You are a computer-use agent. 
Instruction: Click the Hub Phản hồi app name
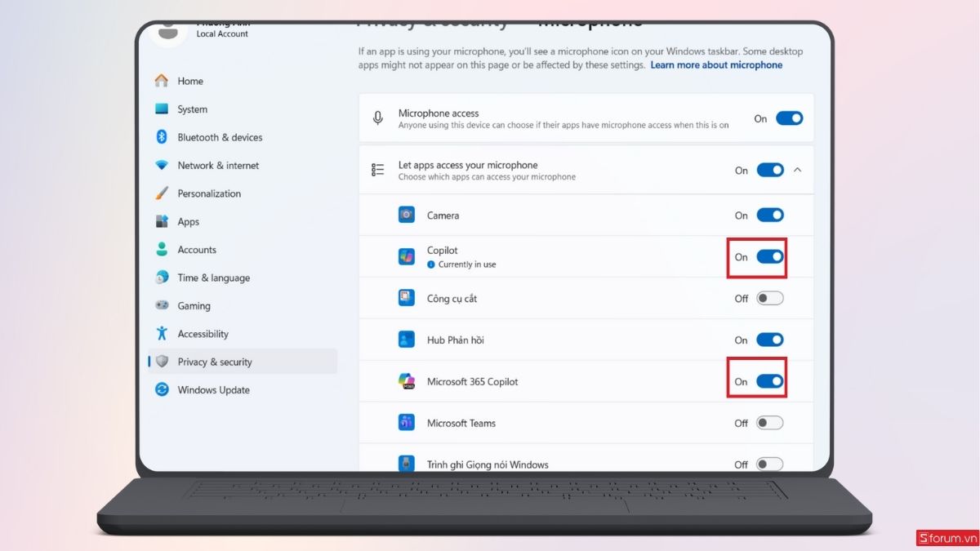click(456, 340)
